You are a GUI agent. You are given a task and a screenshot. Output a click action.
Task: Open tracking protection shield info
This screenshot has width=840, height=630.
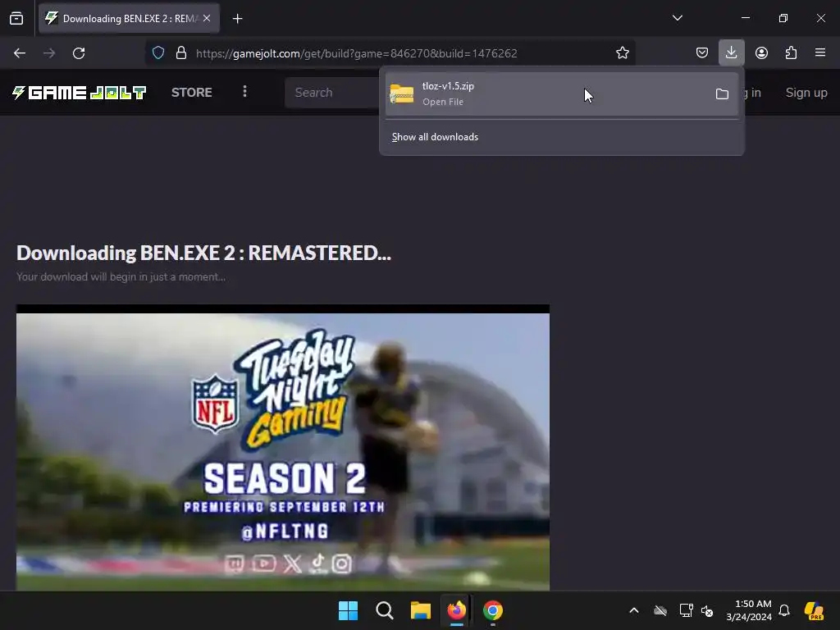click(158, 53)
